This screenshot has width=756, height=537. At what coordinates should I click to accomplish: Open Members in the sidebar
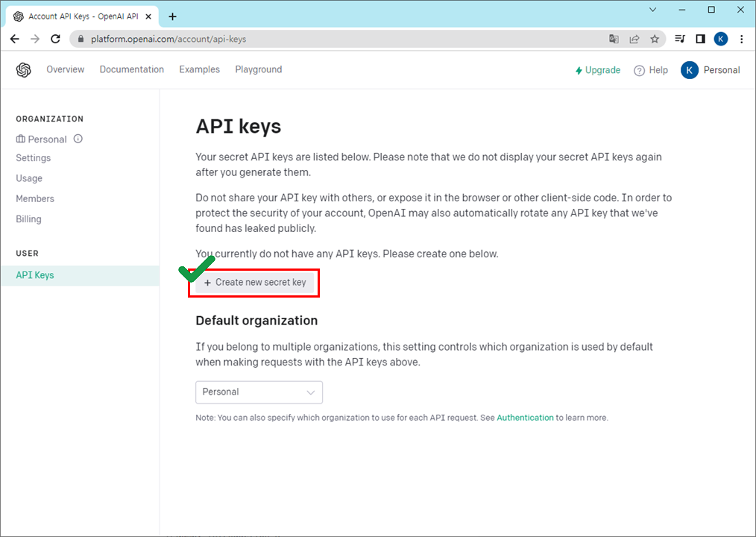(x=35, y=198)
